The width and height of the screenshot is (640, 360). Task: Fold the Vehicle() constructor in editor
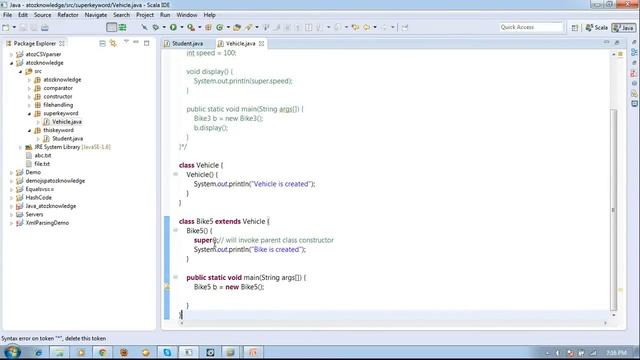point(176,174)
